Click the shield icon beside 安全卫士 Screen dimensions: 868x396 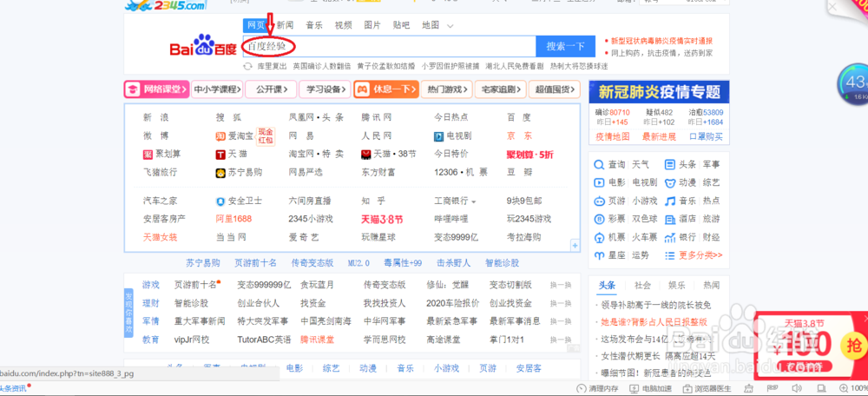(220, 201)
